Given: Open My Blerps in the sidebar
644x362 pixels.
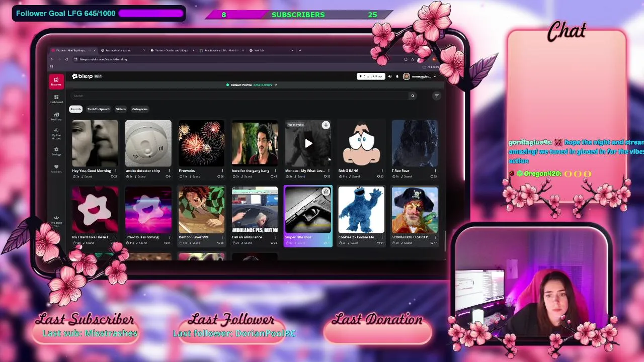Looking at the screenshot, I should pyautogui.click(x=56, y=116).
